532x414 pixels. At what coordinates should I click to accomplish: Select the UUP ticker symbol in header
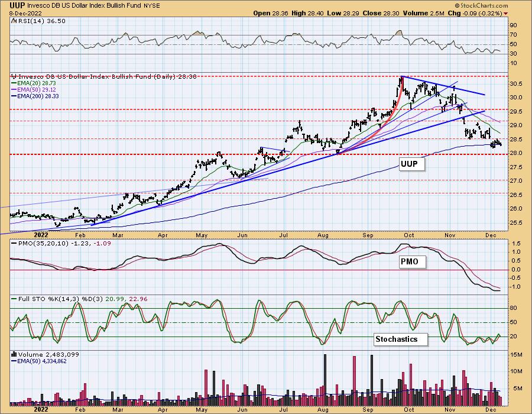pos(17,5)
